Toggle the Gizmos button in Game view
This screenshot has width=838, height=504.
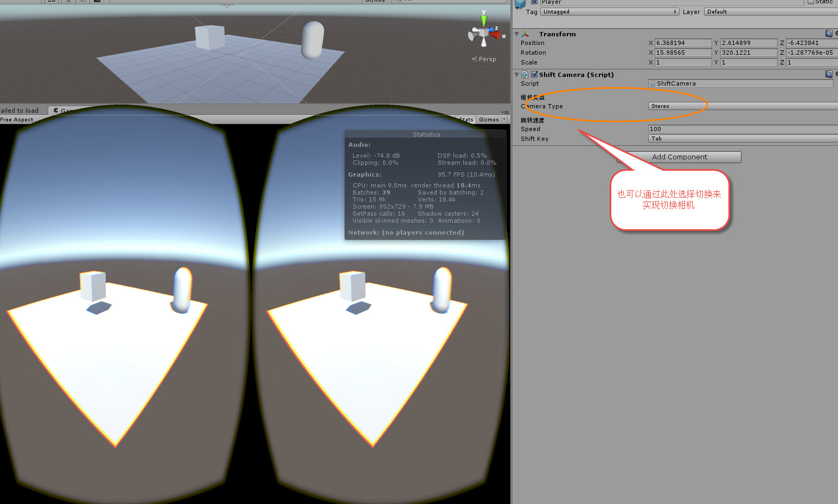(489, 119)
